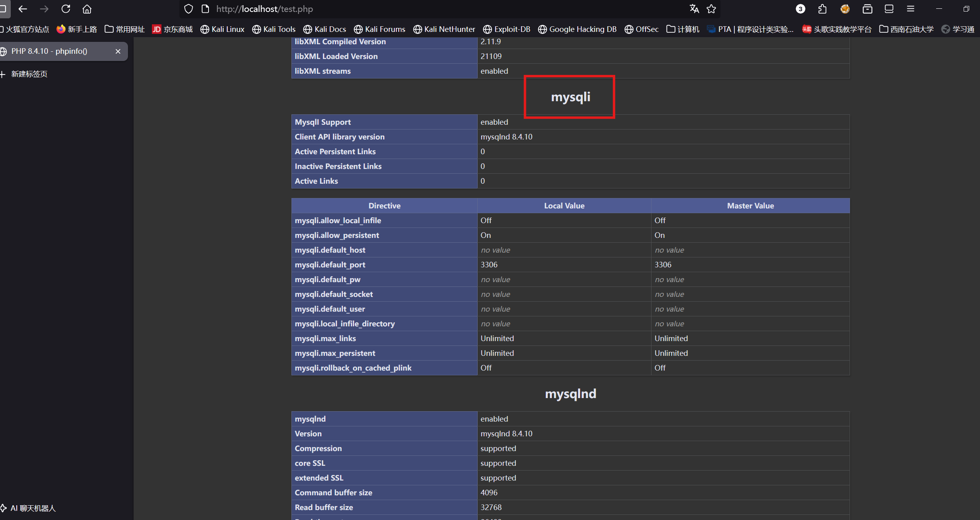Toggle tracking protection via the shield icon
The height and width of the screenshot is (520, 980).
pos(188,9)
